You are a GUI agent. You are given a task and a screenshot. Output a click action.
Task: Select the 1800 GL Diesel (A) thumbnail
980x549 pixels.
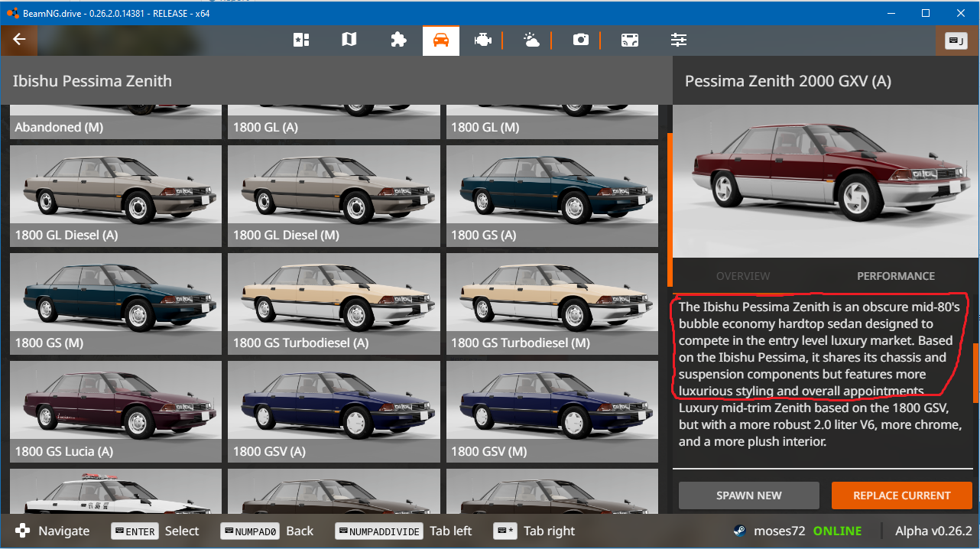click(x=115, y=196)
